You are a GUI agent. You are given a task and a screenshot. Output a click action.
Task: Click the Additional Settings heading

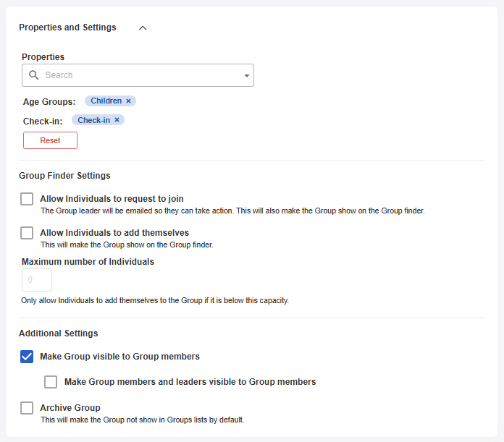click(59, 333)
